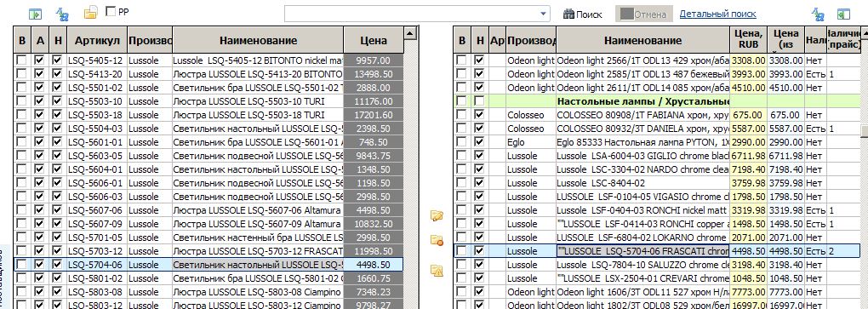This screenshot has height=309, width=868.
Task: Click the right panel A-a font icon
Action: click(x=818, y=14)
